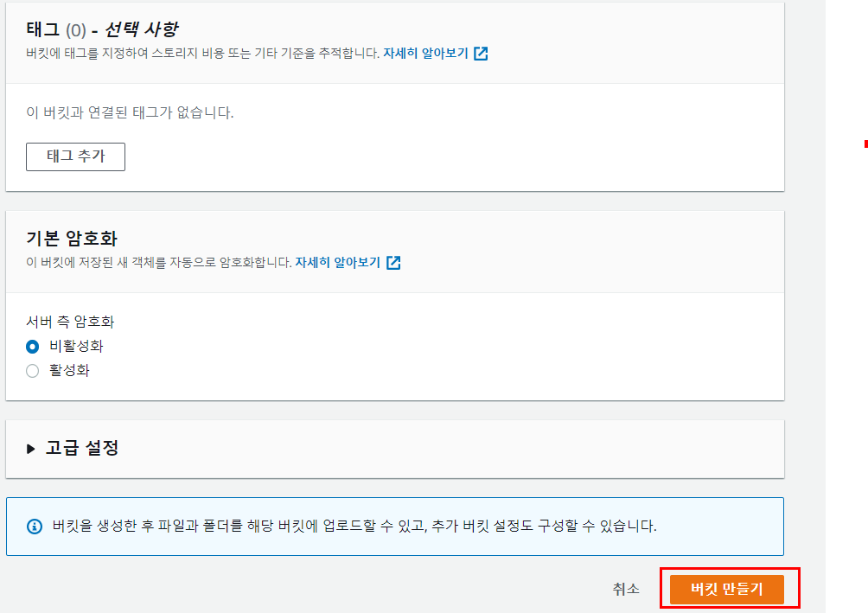Image resolution: width=868 pixels, height=613 pixels.
Task: Click the 이 버킷과 연결된 태그가 없습니다 text
Action: click(130, 112)
